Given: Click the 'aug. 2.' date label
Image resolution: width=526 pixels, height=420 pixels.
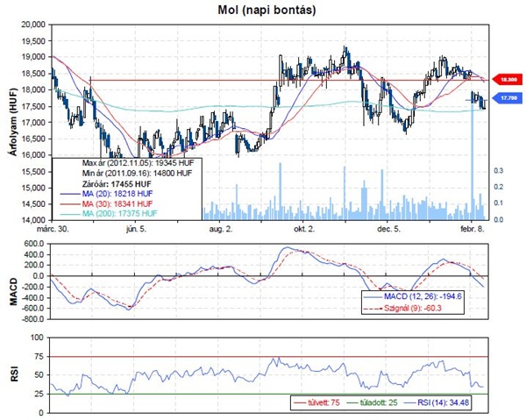Looking at the screenshot, I should click(x=220, y=230).
